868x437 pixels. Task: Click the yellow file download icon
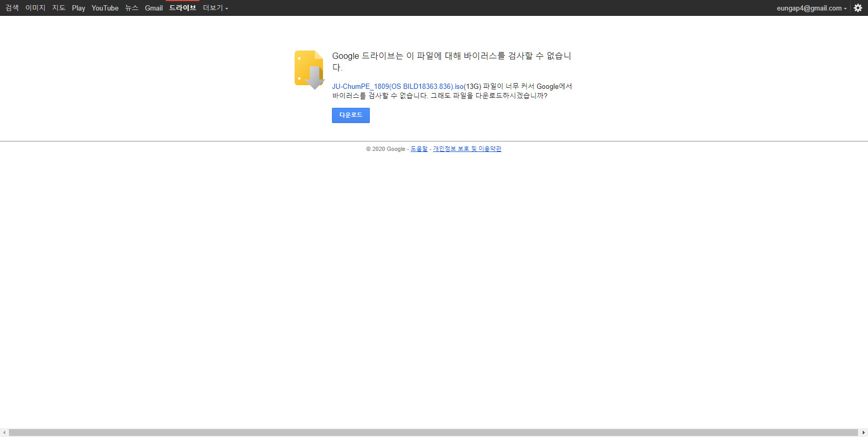pyautogui.click(x=309, y=70)
